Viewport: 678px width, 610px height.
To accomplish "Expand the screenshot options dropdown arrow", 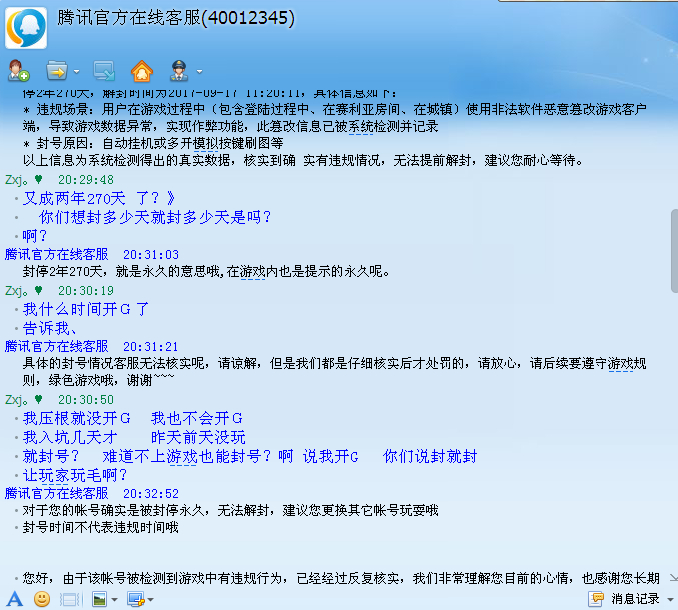I will click(150, 600).
